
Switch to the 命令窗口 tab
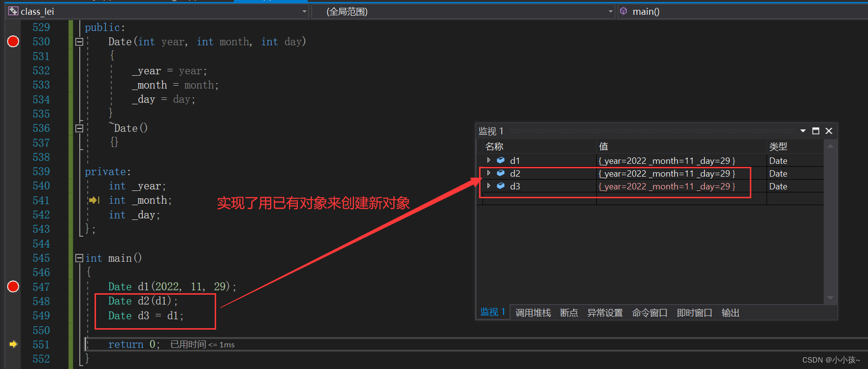pyautogui.click(x=650, y=313)
